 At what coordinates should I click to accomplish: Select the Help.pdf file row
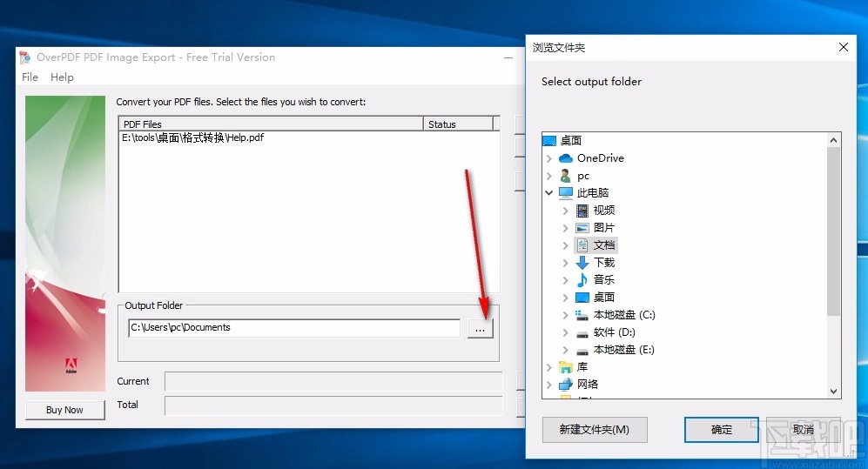pos(193,137)
